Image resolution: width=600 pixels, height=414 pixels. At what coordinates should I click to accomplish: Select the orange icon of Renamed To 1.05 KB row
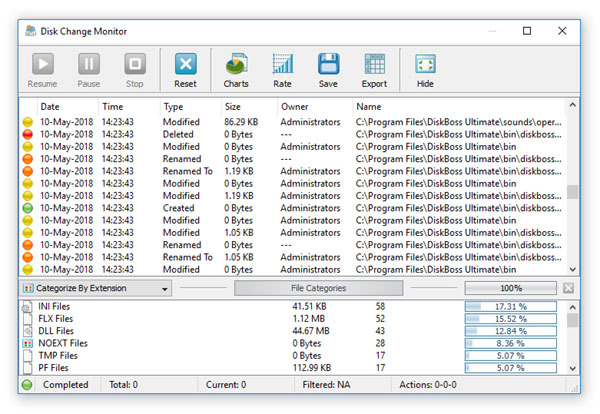pos(28,257)
